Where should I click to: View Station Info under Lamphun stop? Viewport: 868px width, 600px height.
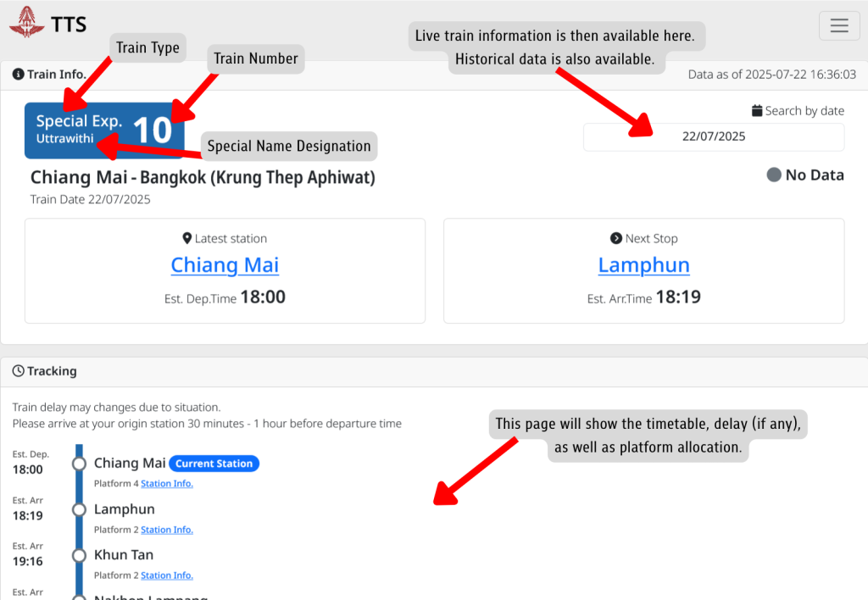(x=167, y=530)
